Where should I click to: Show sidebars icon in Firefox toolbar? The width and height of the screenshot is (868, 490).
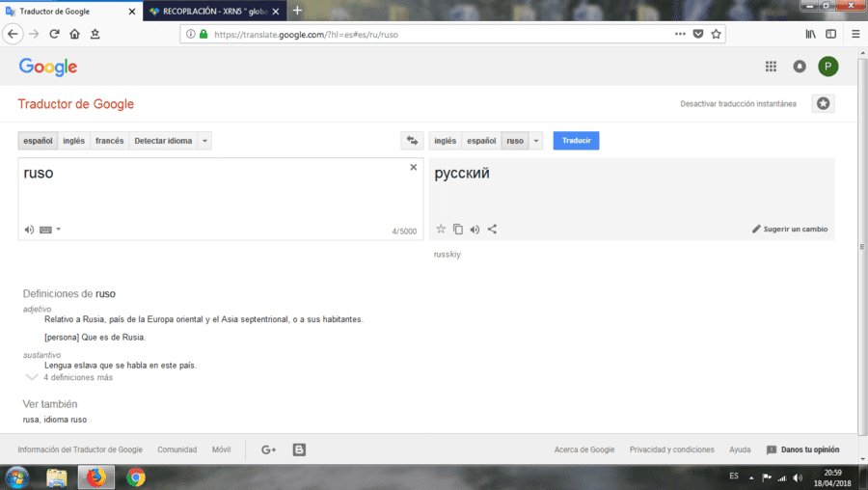[x=831, y=35]
